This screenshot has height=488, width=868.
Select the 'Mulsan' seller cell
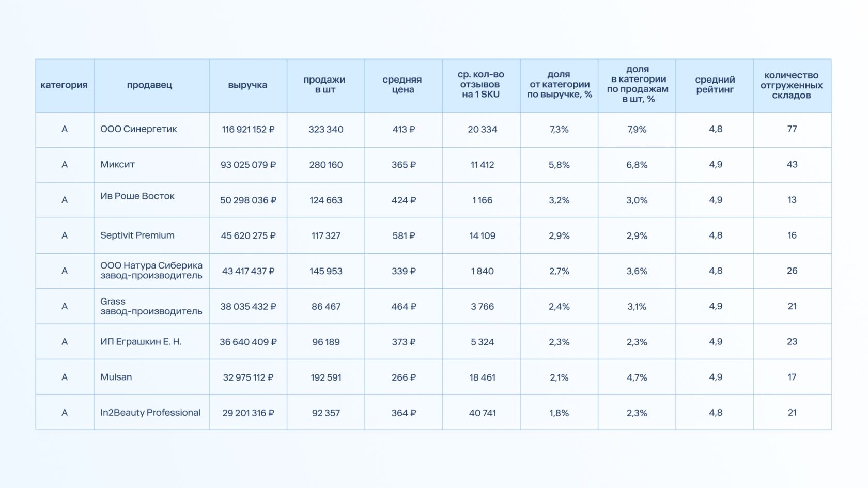pyautogui.click(x=151, y=377)
